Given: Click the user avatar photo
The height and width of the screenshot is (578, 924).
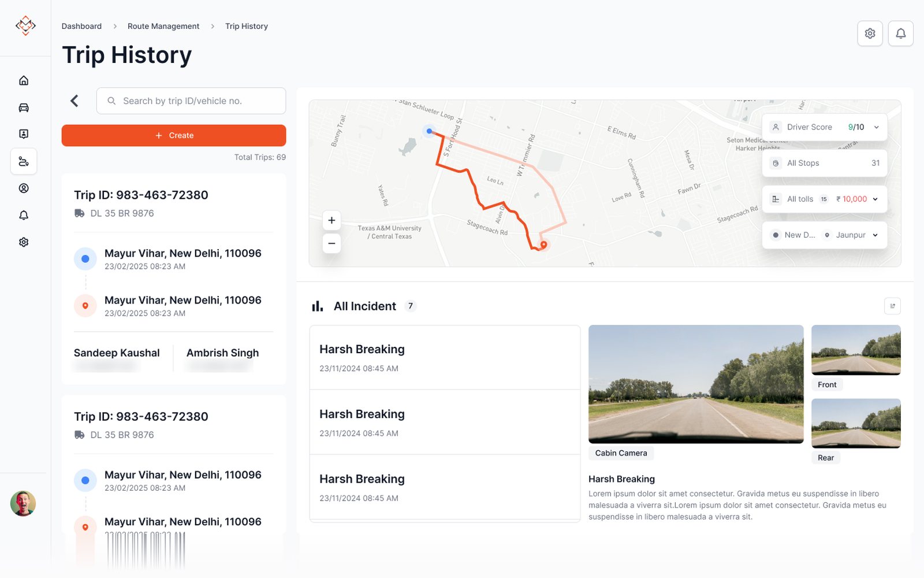Looking at the screenshot, I should coord(23,503).
